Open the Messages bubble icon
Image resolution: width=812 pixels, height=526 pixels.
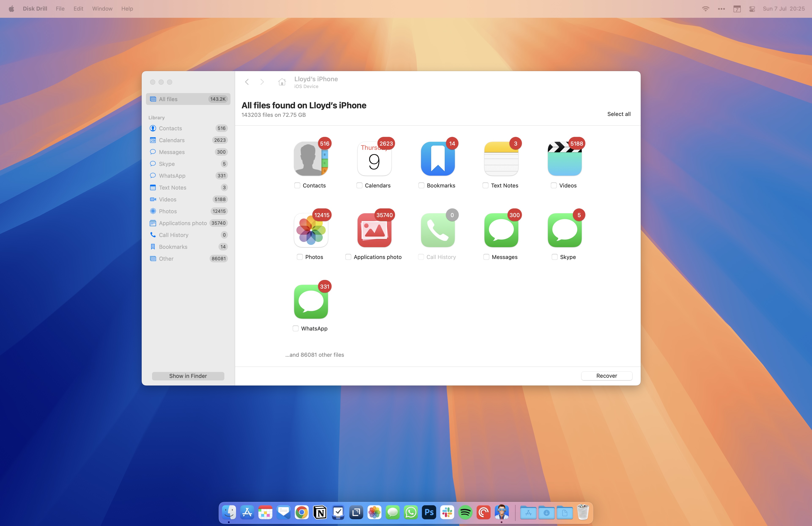pyautogui.click(x=501, y=230)
